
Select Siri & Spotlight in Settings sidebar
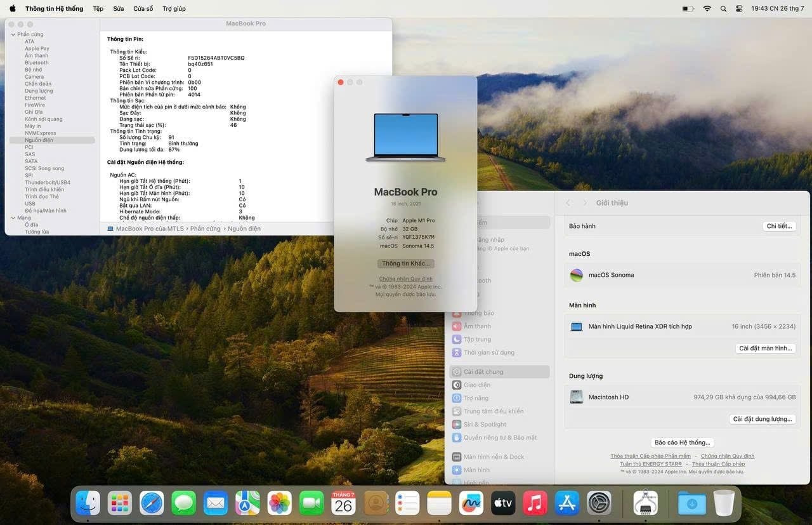click(x=499, y=424)
